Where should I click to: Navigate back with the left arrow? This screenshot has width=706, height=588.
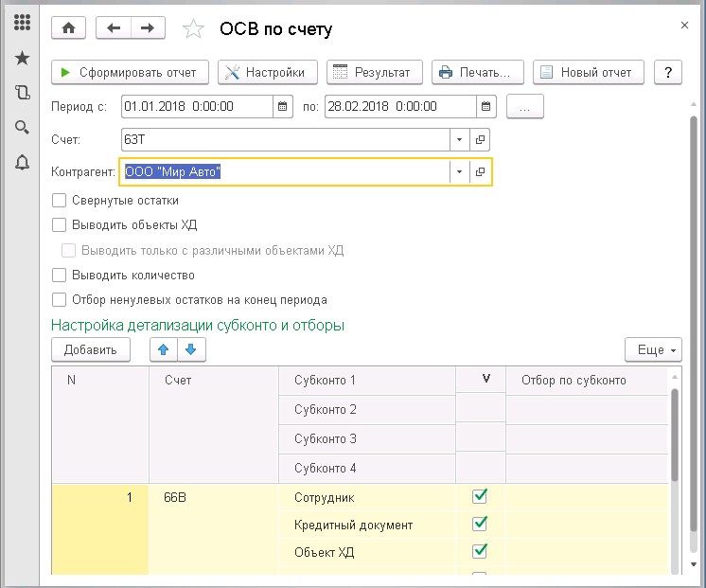click(x=114, y=28)
